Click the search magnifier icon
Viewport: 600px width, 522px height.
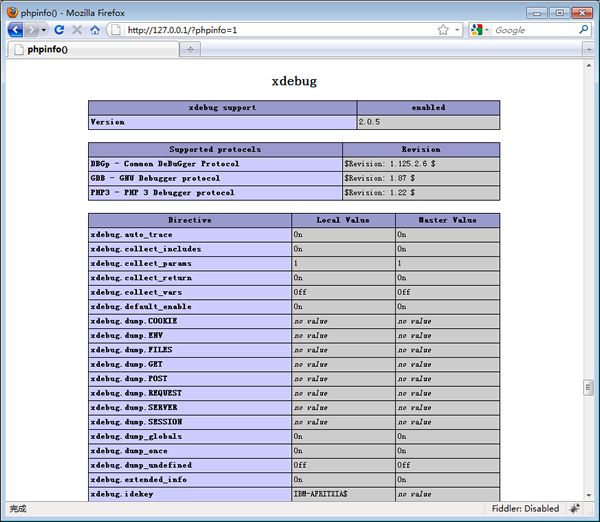584,29
